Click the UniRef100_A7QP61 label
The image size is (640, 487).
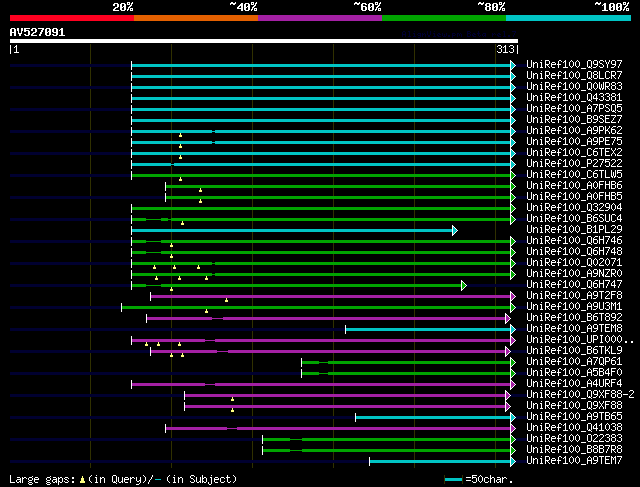(574, 362)
